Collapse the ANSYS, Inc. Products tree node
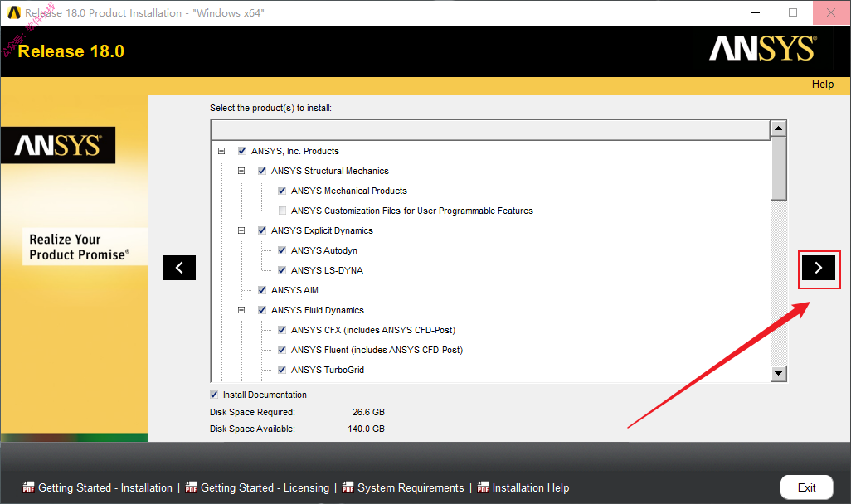851x504 pixels. pos(221,151)
